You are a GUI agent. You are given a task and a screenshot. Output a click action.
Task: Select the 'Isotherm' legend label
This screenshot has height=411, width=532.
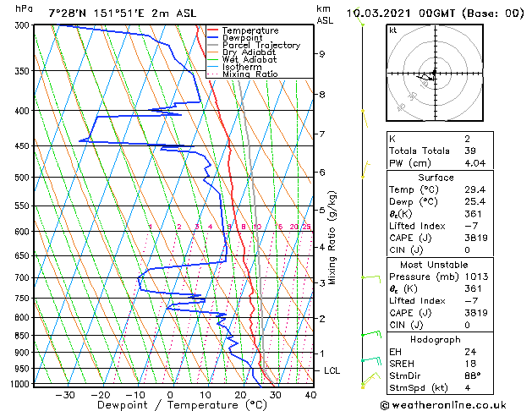(x=242, y=67)
